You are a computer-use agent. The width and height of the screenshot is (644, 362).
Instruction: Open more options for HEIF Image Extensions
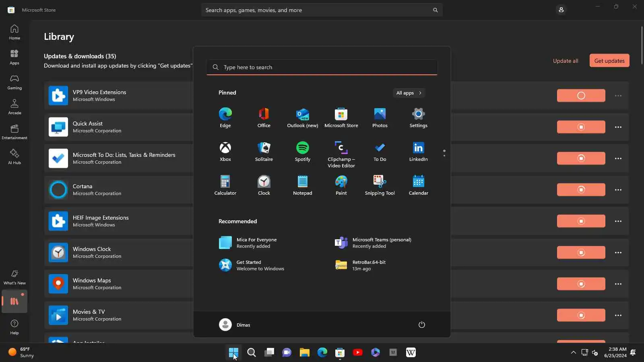pyautogui.click(x=618, y=221)
